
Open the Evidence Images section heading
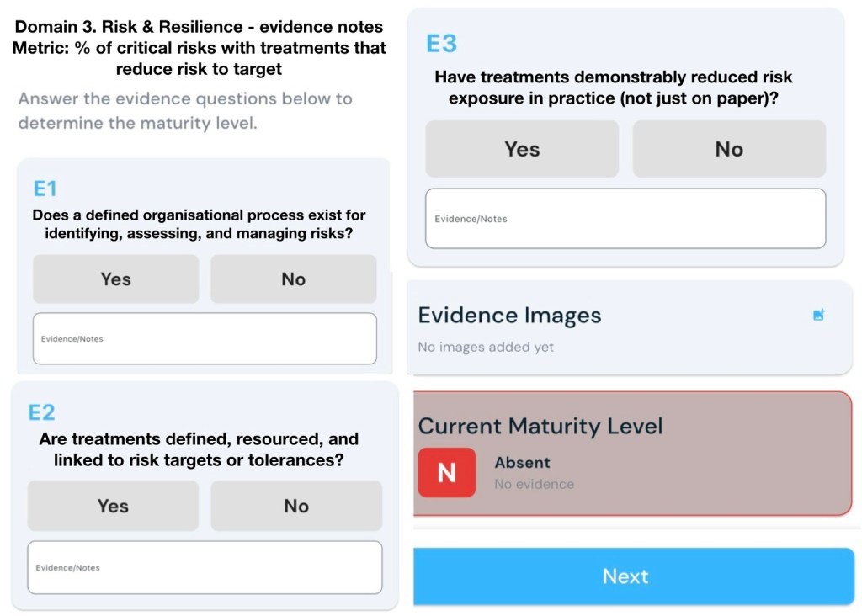(x=509, y=316)
